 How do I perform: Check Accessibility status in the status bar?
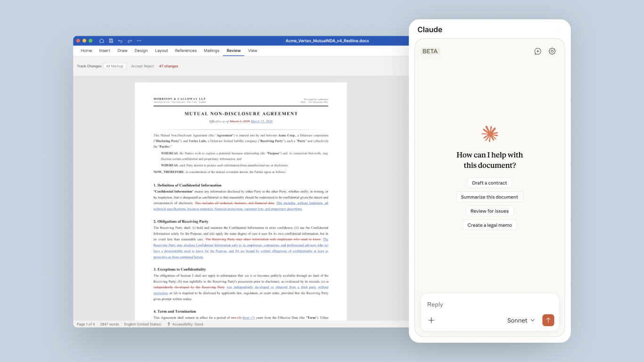[185, 324]
